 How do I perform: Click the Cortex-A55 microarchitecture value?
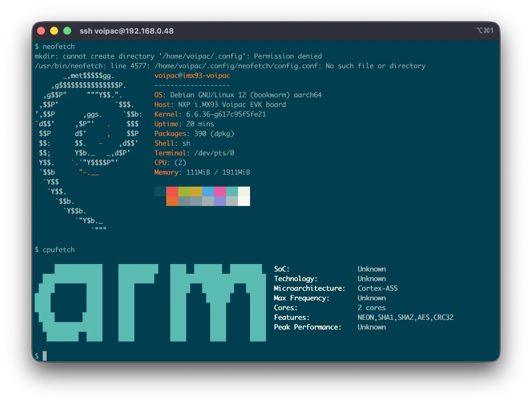point(378,288)
